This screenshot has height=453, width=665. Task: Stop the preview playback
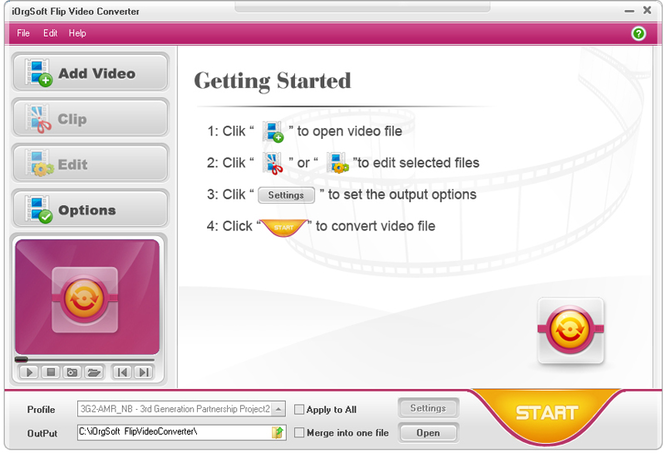(x=51, y=372)
